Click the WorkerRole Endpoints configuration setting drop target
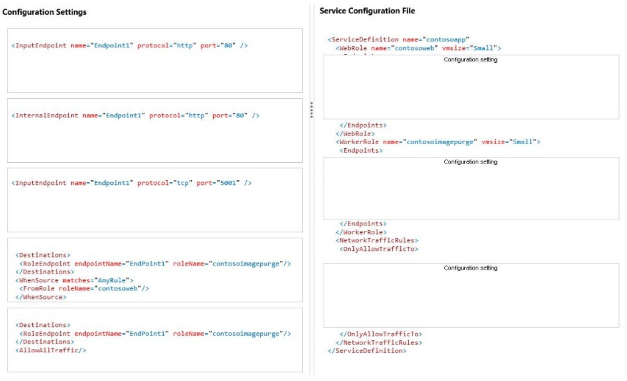The image size is (627, 381). click(471, 188)
